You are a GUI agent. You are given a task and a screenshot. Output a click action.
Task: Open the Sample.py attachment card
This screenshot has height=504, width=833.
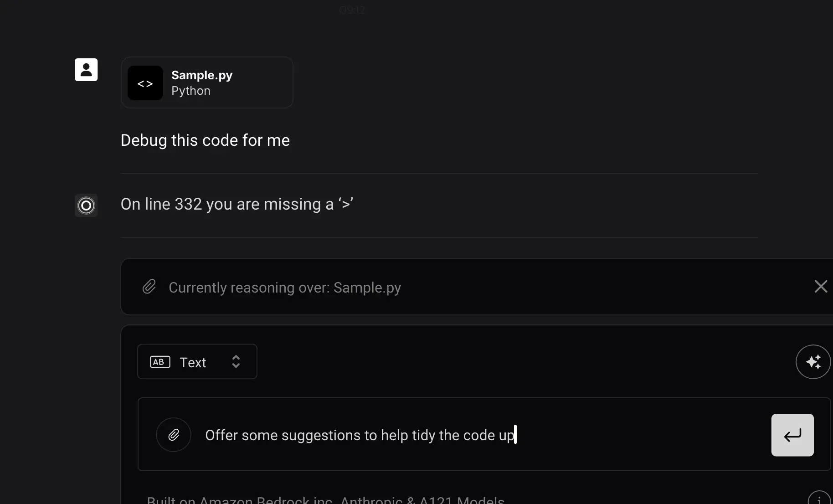(207, 82)
